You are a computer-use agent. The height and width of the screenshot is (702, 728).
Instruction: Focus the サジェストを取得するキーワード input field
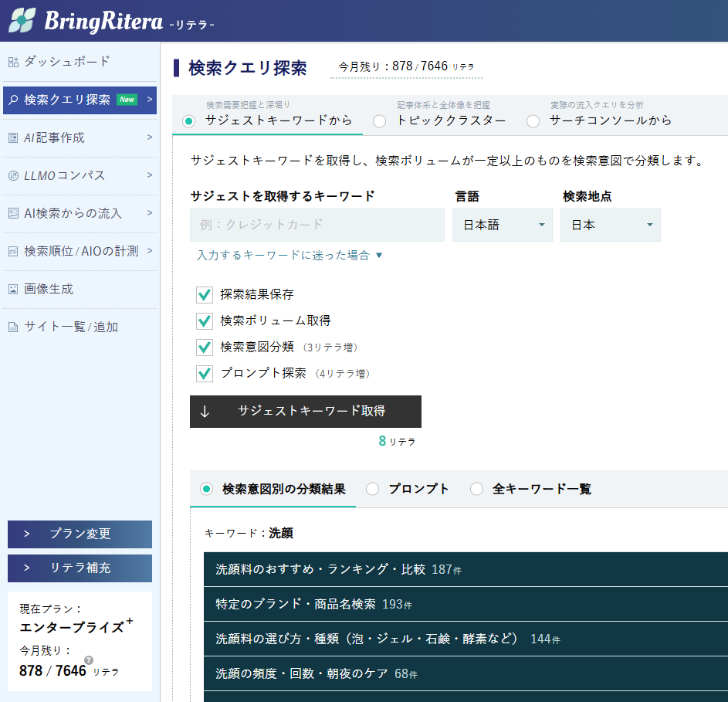317,225
